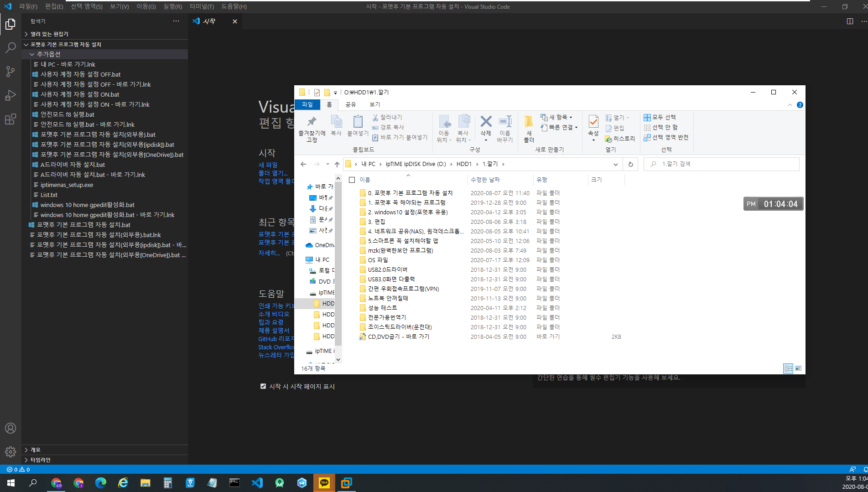868x492 pixels.
Task: Expand the 개요 outline section
Action: tap(26, 450)
